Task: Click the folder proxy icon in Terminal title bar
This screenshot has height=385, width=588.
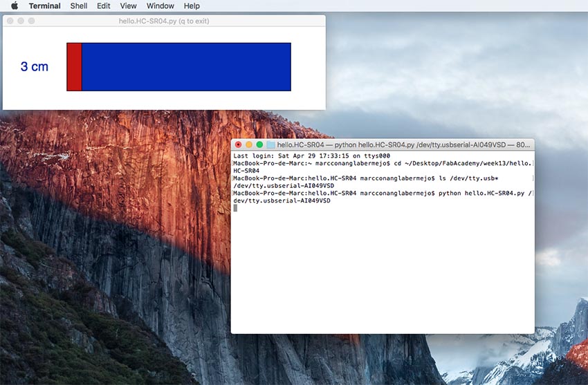Action: [x=270, y=144]
